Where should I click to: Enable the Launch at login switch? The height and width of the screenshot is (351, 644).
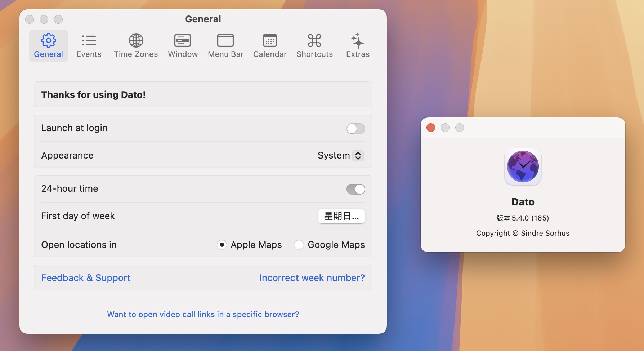355,129
